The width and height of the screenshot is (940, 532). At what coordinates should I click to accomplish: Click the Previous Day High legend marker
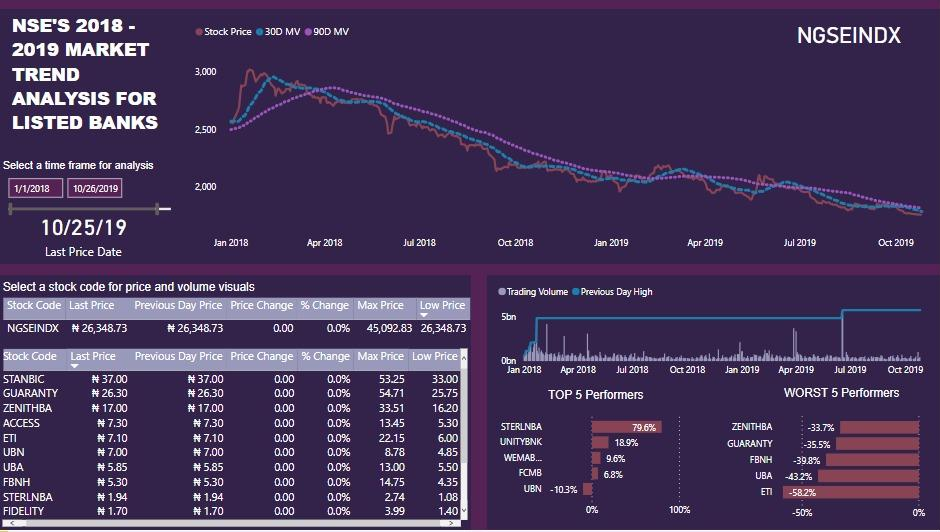[575, 292]
